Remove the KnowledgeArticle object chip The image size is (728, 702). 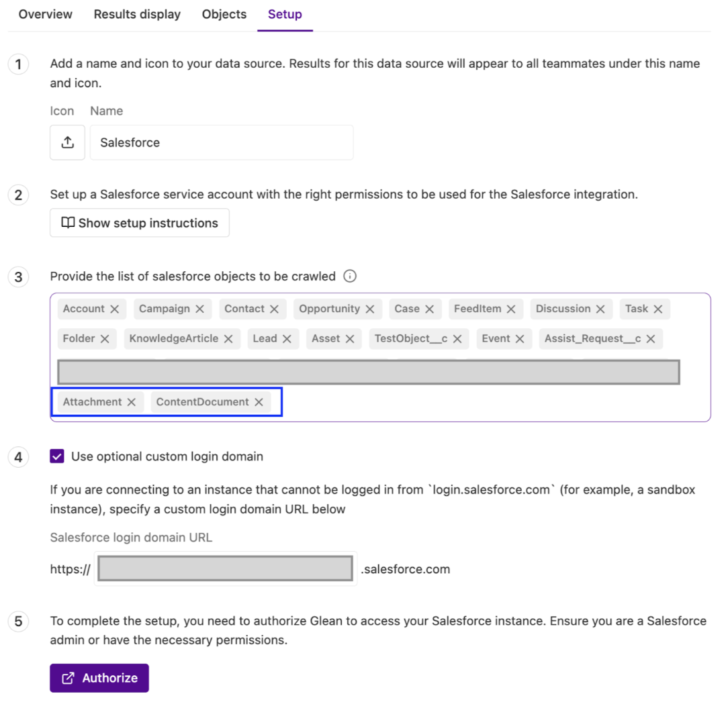228,339
